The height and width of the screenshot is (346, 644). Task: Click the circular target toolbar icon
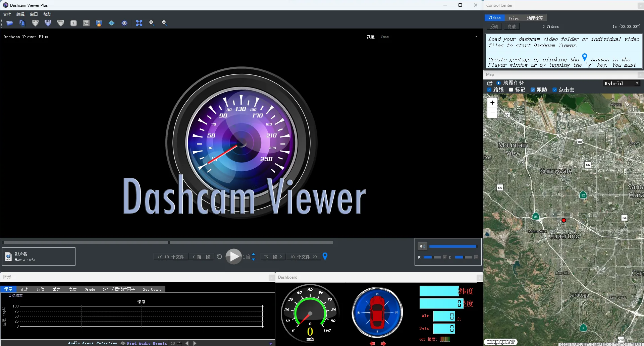coord(124,23)
